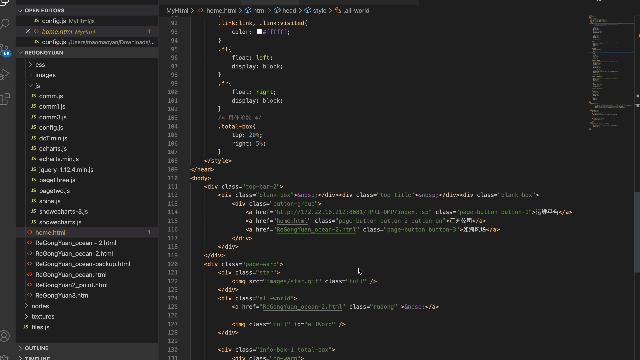This screenshot has width=640, height=360.
Task: Open the Search view in the activity bar
Action: coord(5,24)
